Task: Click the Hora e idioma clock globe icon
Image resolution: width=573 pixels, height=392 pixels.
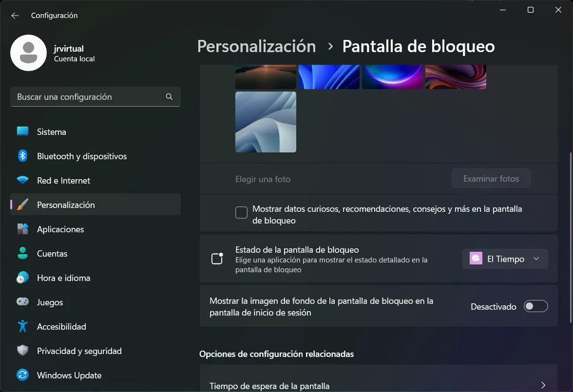Action: pyautogui.click(x=22, y=278)
